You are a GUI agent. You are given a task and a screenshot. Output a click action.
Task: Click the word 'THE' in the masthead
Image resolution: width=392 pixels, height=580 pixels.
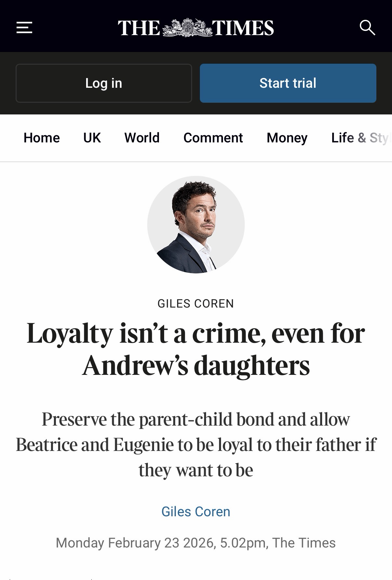[x=139, y=28]
